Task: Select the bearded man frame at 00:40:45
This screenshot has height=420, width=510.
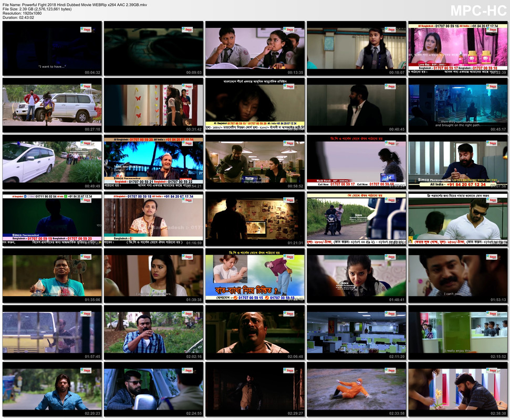Action: [x=357, y=106]
